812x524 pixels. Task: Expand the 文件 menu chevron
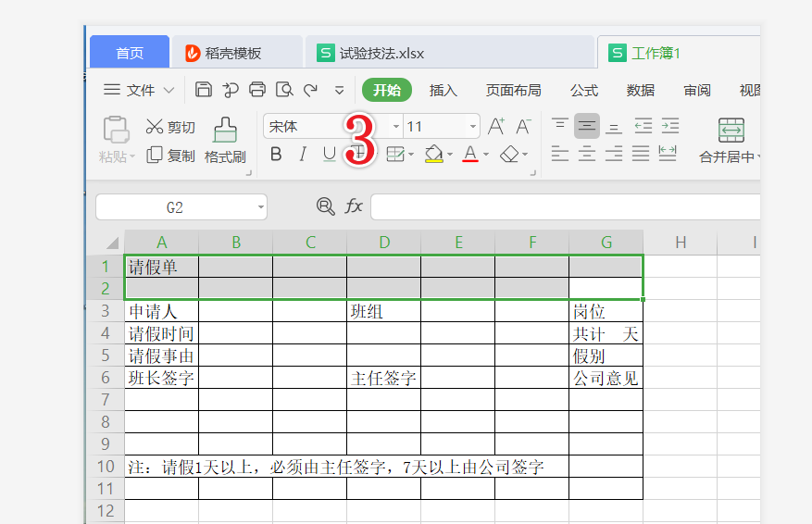tap(169, 90)
